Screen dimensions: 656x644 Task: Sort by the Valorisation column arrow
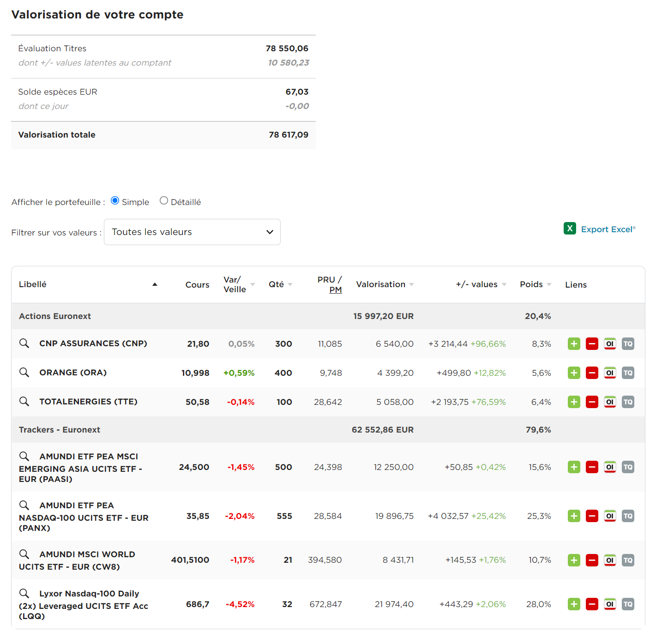click(411, 285)
